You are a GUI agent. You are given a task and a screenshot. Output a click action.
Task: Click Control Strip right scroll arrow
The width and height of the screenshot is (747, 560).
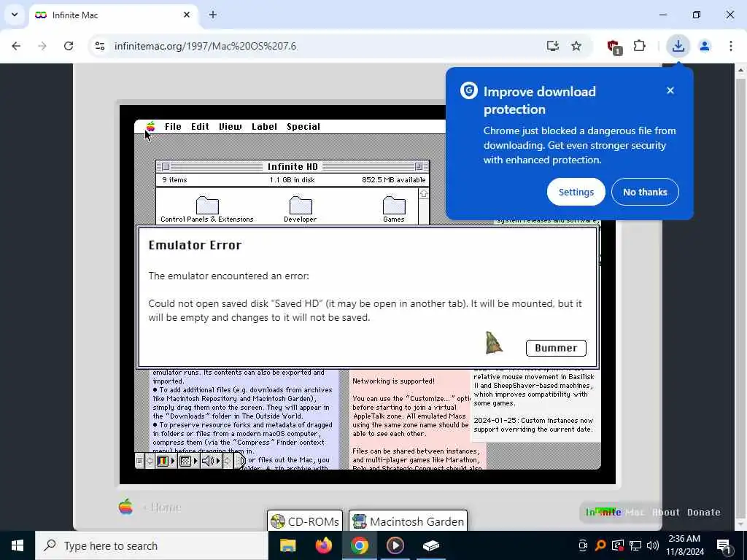pos(228,461)
